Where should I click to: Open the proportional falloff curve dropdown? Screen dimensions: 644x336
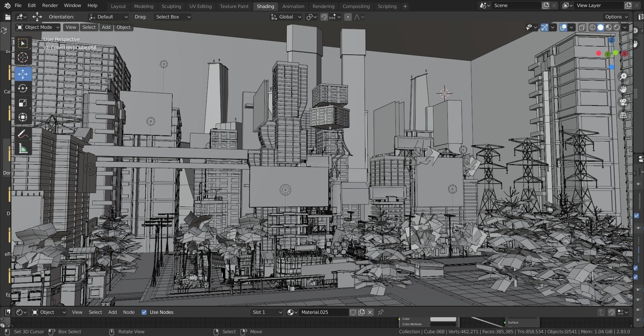359,17
